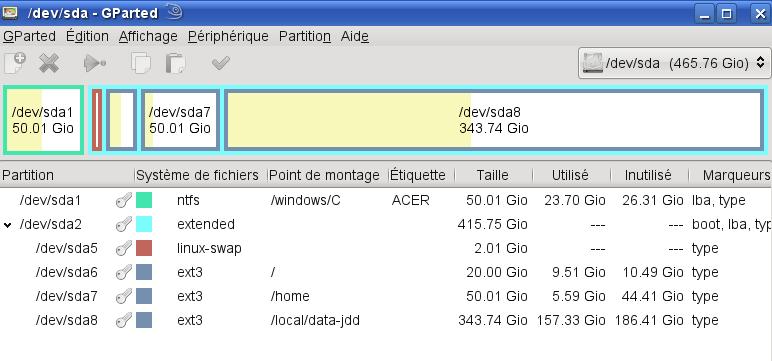Click the New partition toolbar icon
This screenshot has height=361, width=772.
(14, 63)
